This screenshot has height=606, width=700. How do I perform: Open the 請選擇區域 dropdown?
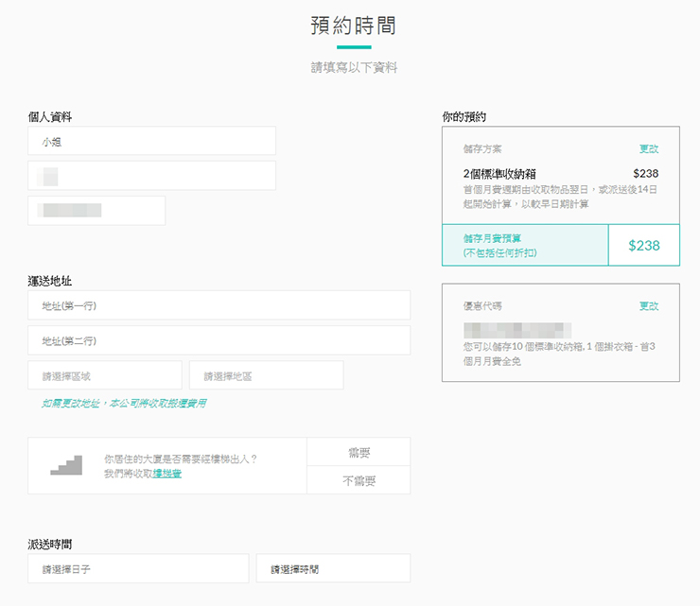pyautogui.click(x=105, y=375)
